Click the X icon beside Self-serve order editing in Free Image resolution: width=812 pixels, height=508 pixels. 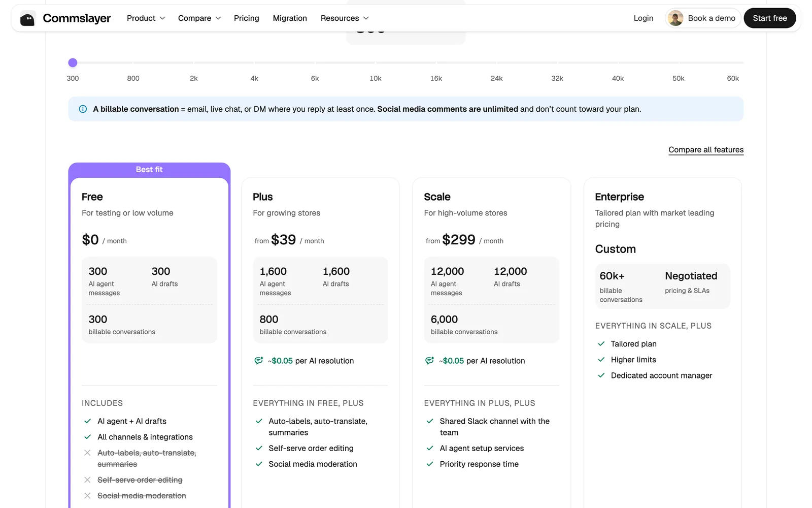pos(87,480)
